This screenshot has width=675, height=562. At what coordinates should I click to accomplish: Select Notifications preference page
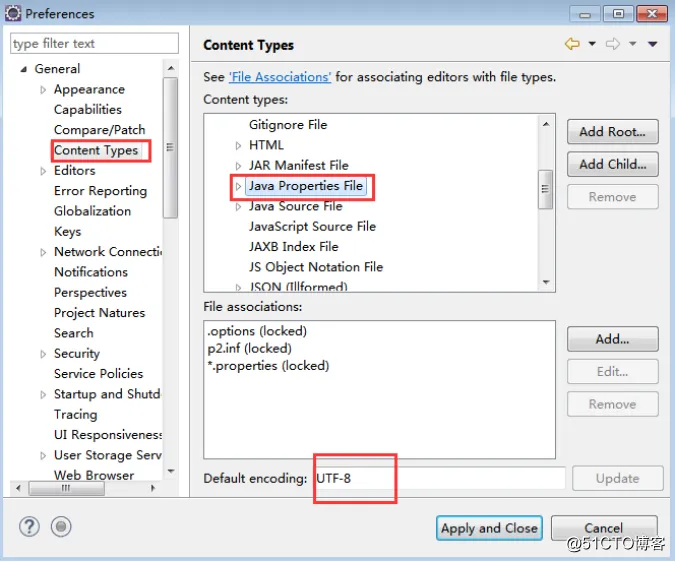coord(91,272)
